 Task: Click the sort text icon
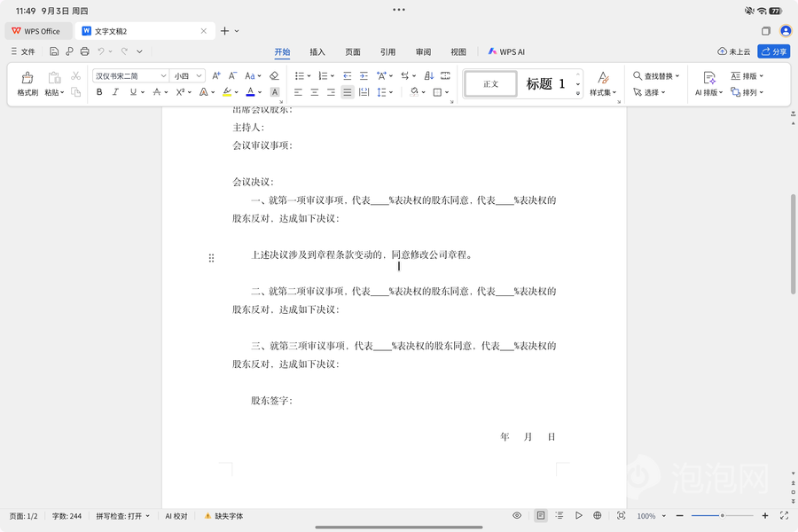[429, 76]
